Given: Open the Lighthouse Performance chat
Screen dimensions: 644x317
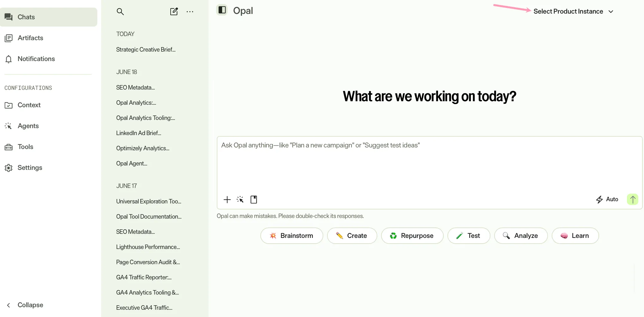Looking at the screenshot, I should pyautogui.click(x=148, y=247).
